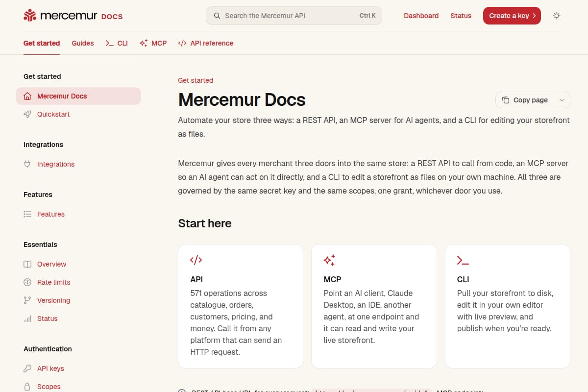Toggle the light/dark theme sun icon
Viewport: 588px width, 392px height.
[x=557, y=16]
